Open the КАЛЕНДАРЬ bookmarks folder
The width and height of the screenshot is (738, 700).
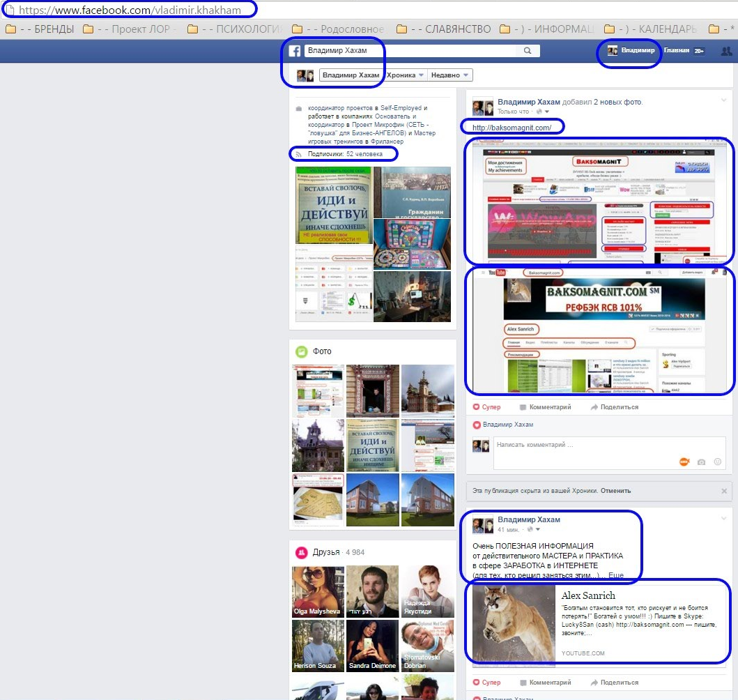point(650,29)
